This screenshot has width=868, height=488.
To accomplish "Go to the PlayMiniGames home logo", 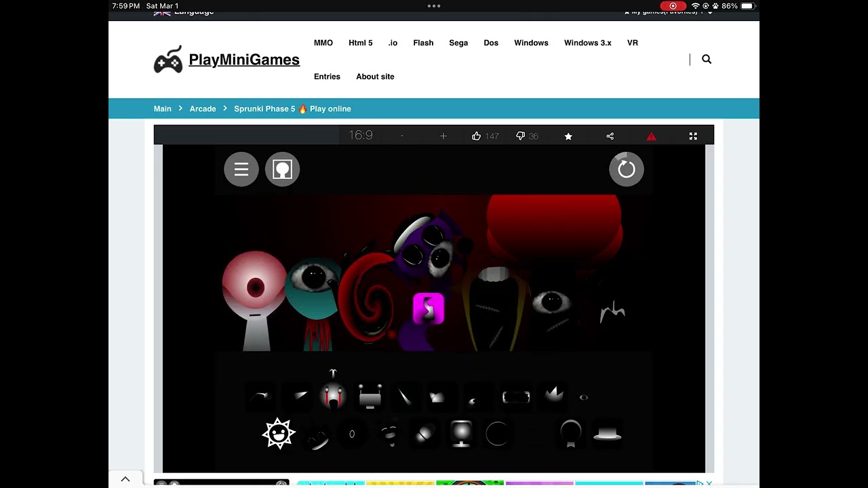I will pyautogui.click(x=226, y=60).
